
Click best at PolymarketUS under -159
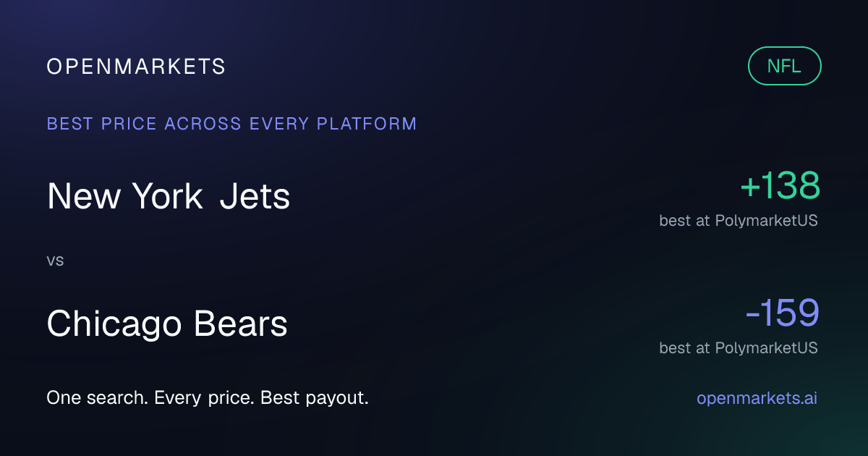coord(739,348)
